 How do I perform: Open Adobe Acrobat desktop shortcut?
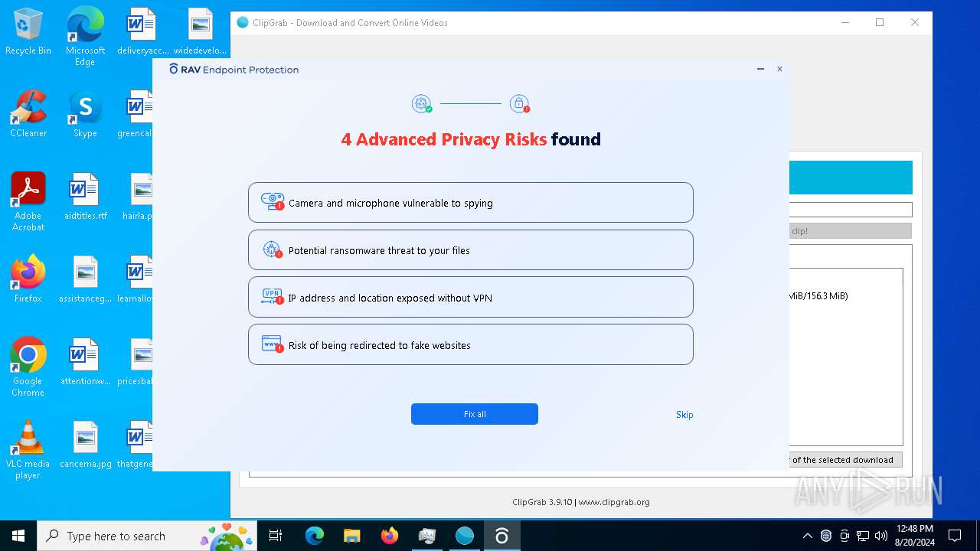pyautogui.click(x=28, y=202)
